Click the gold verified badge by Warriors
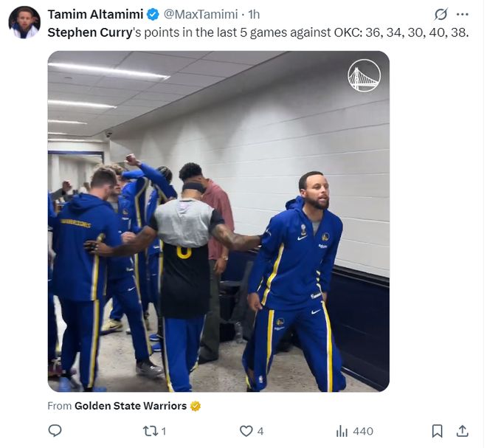Image resolution: width=487 pixels, height=448 pixels. click(x=196, y=406)
